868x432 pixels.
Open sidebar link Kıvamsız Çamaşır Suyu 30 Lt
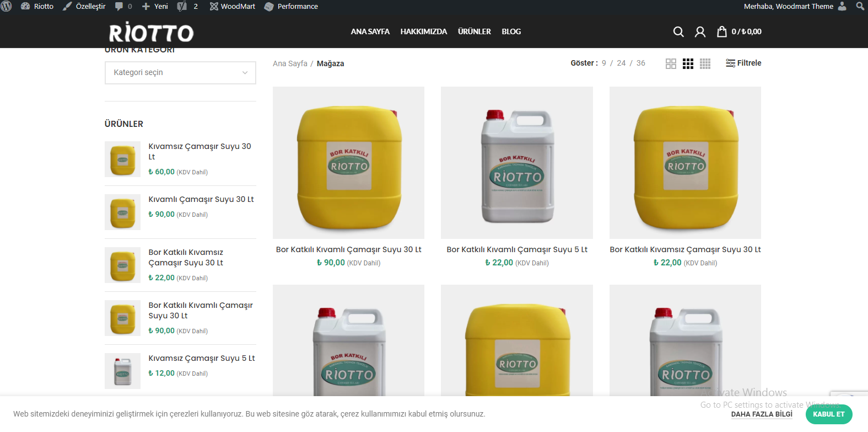tap(200, 151)
